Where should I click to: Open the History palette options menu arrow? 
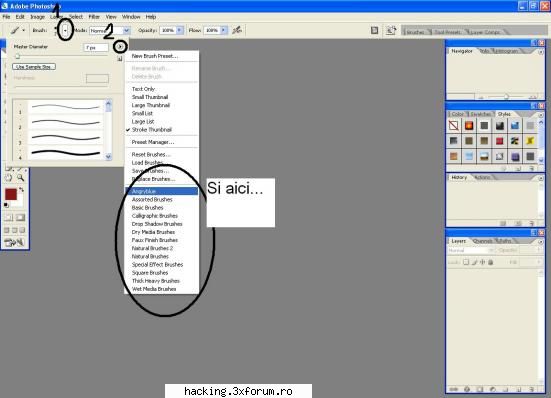click(x=540, y=178)
